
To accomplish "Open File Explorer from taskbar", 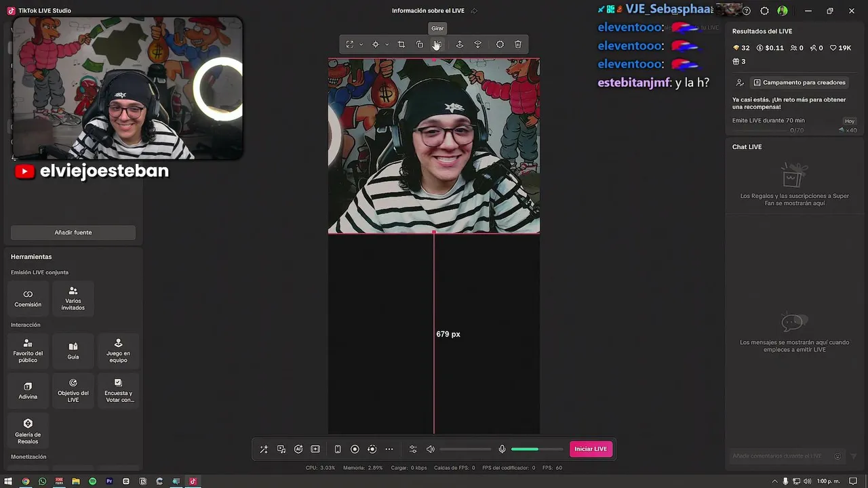I will pos(76,481).
